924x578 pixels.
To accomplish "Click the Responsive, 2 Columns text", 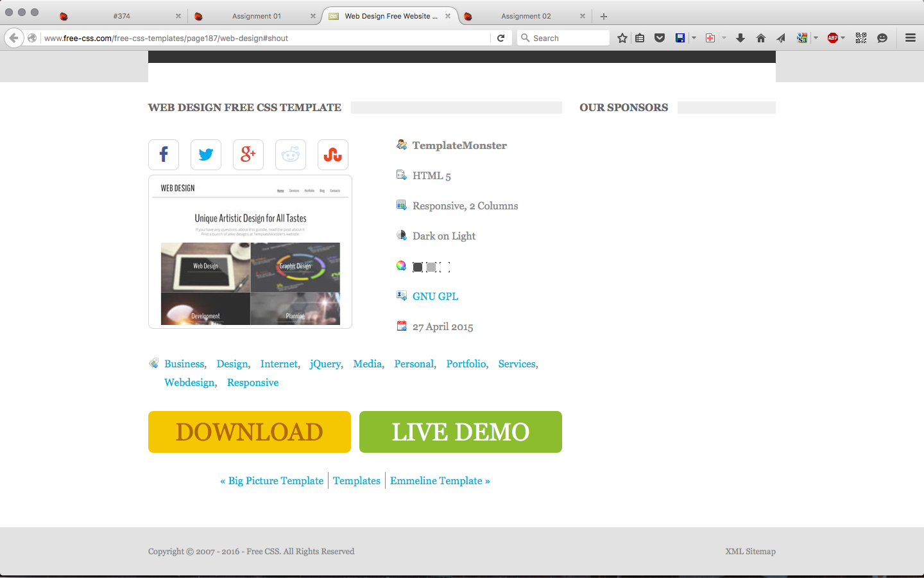I will coord(465,206).
